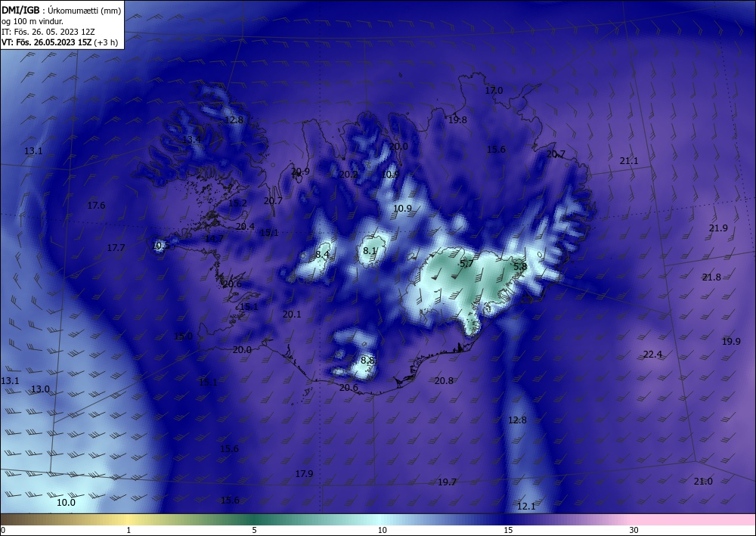Click the 19.7 value south of Iceland

click(x=447, y=482)
